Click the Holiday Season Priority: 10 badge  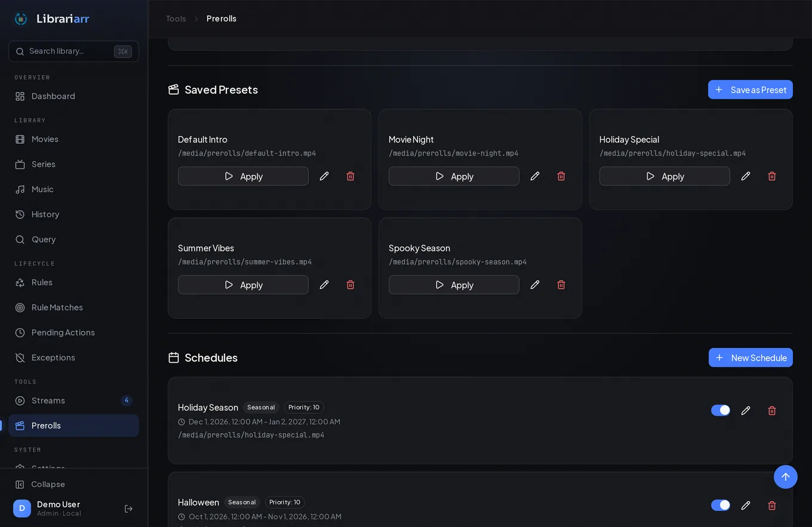(304, 408)
